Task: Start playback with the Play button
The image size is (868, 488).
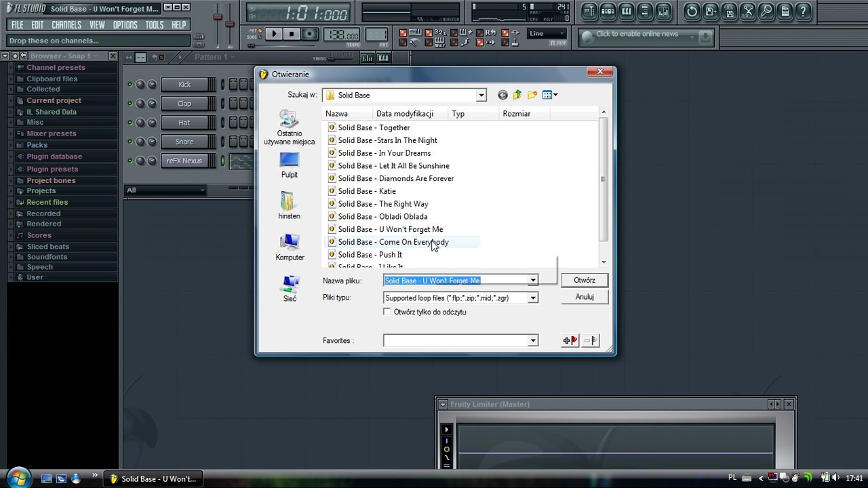Action: coord(274,34)
